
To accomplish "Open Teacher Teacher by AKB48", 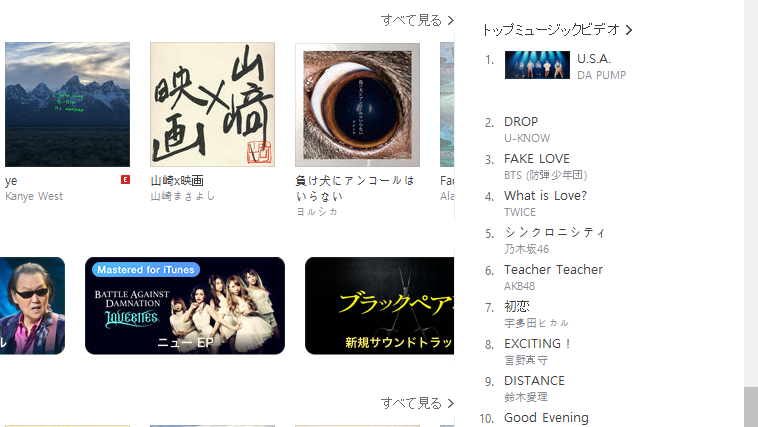I will (x=554, y=277).
